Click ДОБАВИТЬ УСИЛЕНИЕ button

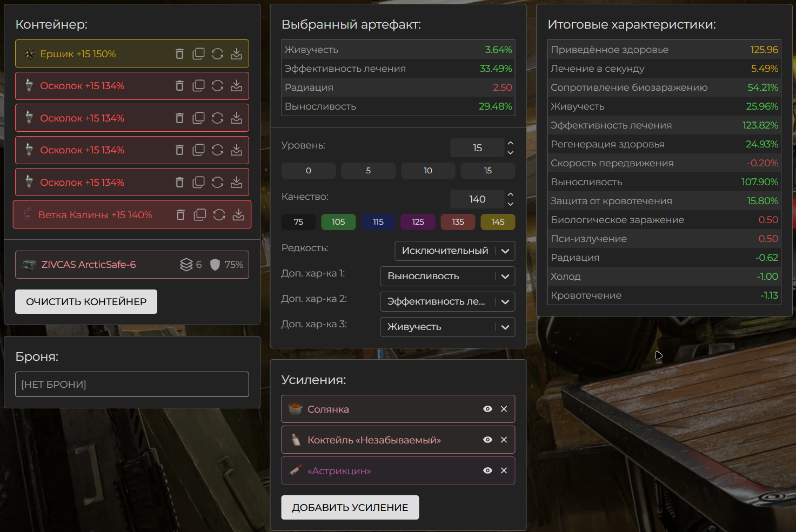(350, 508)
